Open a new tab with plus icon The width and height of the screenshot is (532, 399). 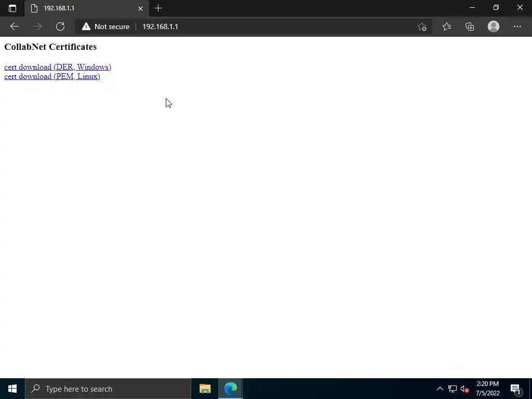(158, 8)
